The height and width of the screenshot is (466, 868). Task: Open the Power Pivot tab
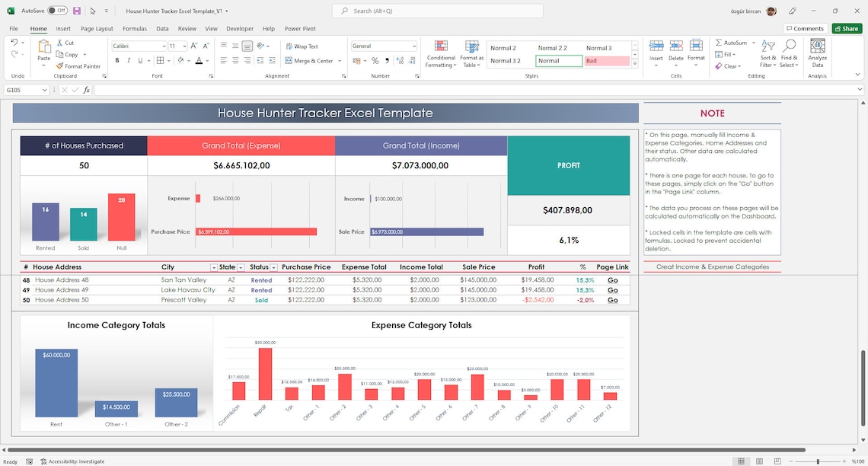(299, 28)
